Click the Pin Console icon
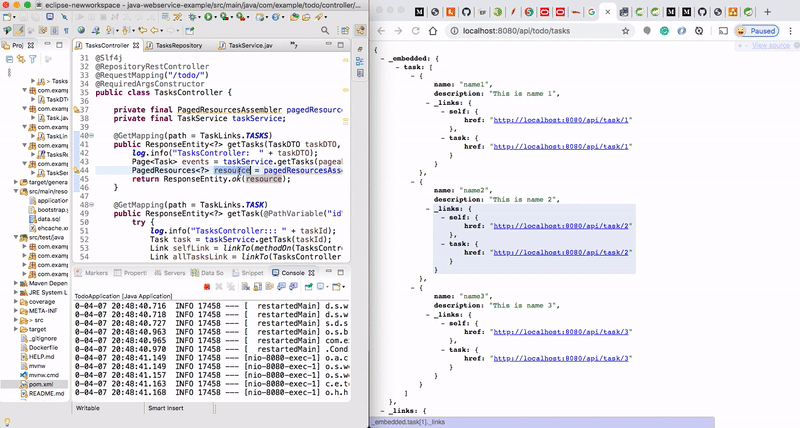This screenshot has height=428, width=800. pos(308,287)
